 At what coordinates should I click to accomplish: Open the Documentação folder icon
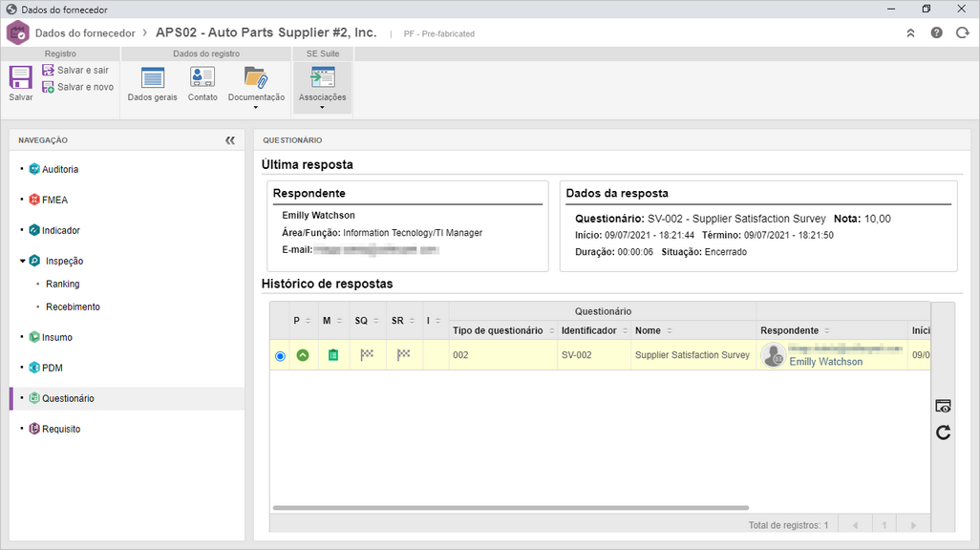[x=256, y=78]
